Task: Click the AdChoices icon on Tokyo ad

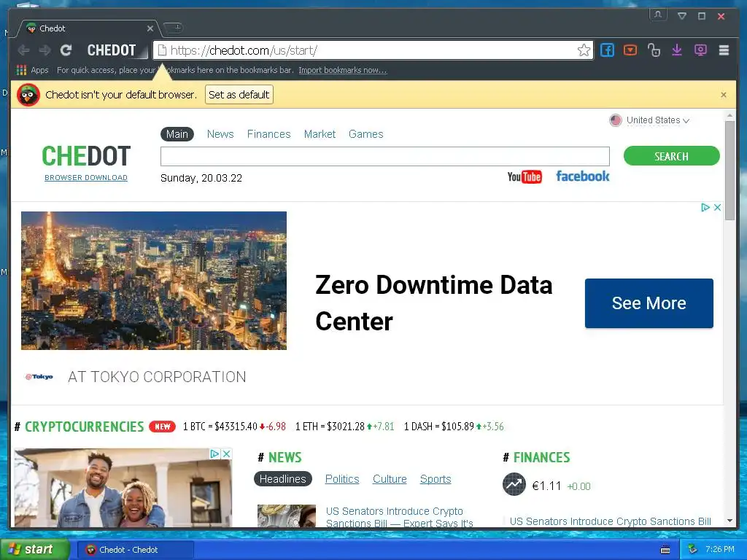Action: pyautogui.click(x=705, y=207)
